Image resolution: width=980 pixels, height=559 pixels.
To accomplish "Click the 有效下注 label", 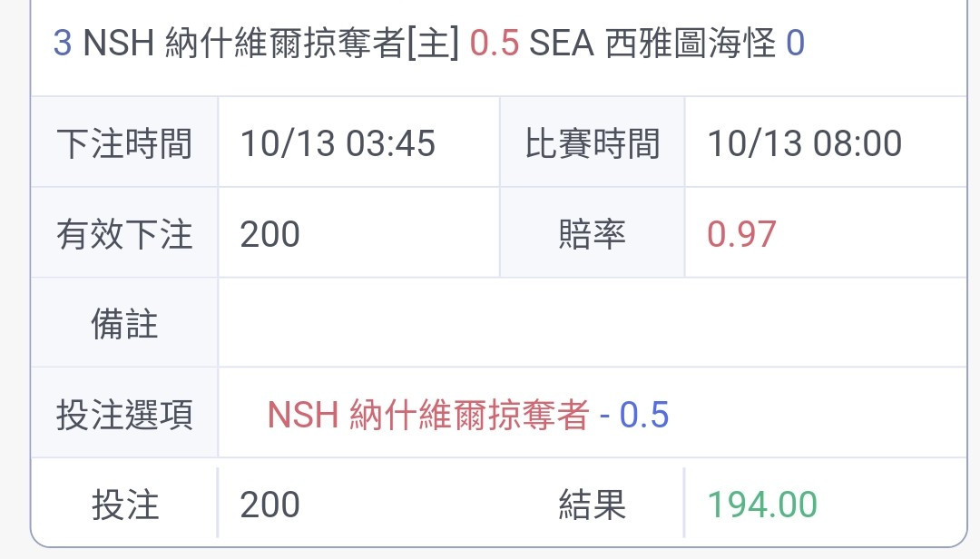I will (124, 234).
